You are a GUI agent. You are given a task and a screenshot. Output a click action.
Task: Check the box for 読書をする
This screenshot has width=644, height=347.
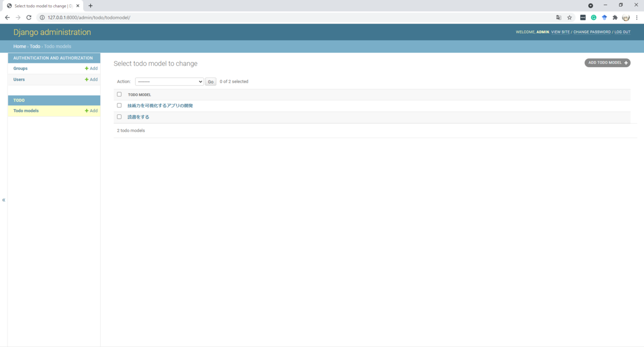[x=119, y=117]
